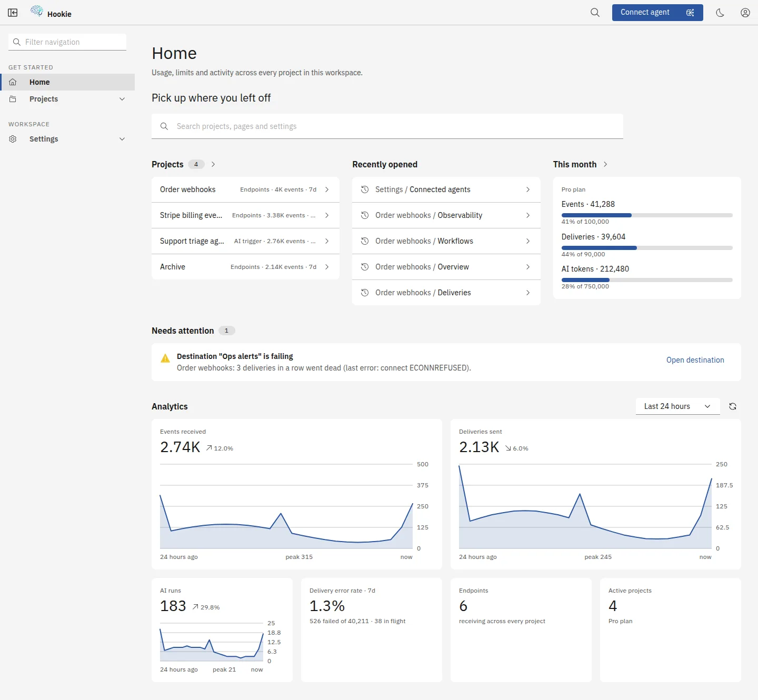Click chevron on Archive project row
Viewport: 758px width, 700px height.
[327, 267]
